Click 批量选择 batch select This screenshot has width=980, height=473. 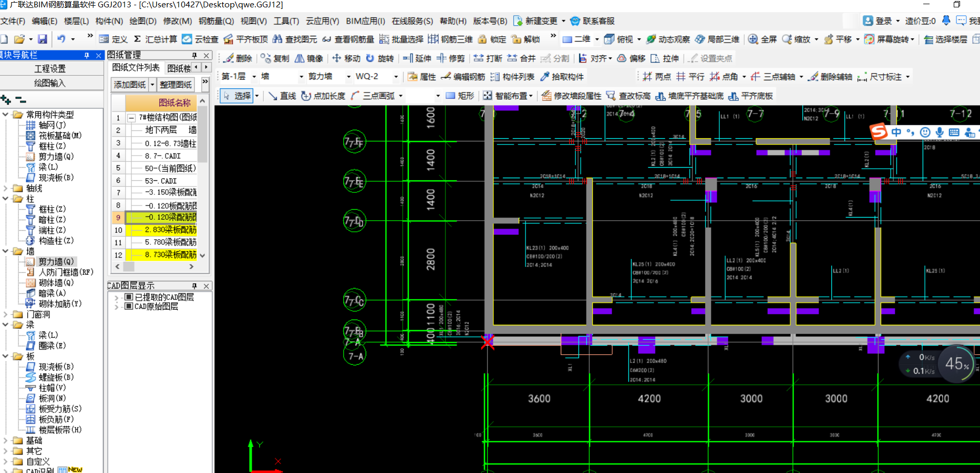(401, 39)
